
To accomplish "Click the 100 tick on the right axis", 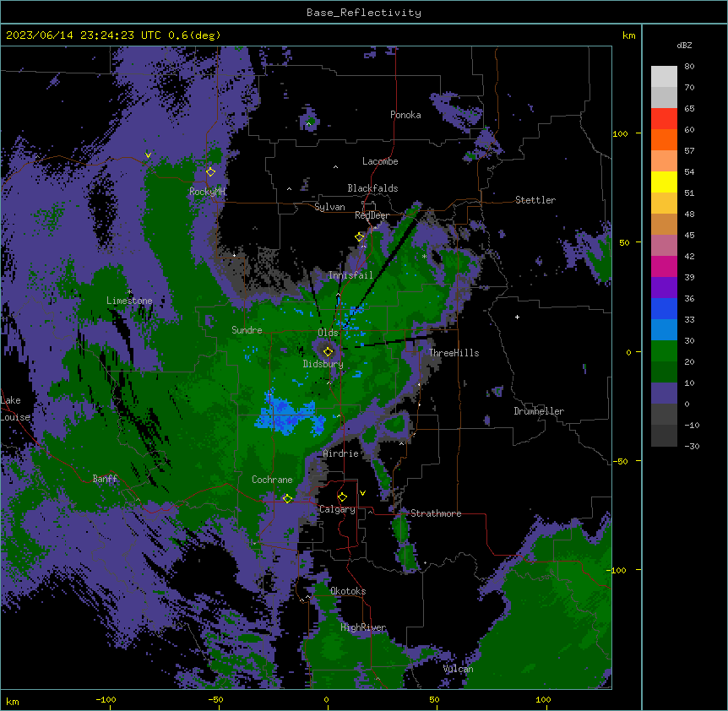I will (x=620, y=133).
